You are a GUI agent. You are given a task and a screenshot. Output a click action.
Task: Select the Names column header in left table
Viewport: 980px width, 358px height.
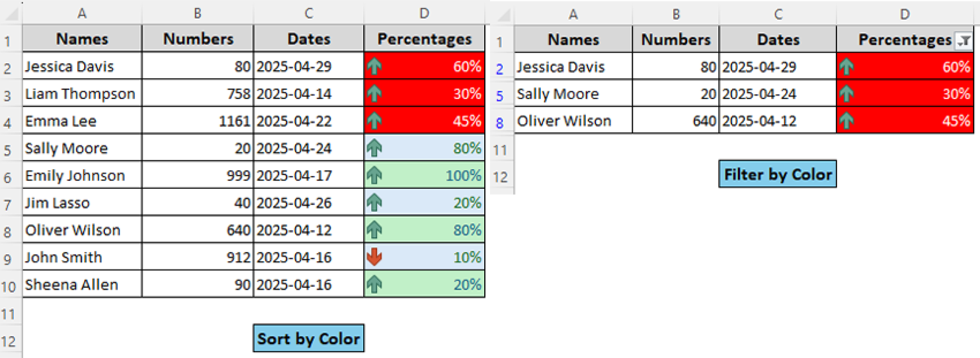(x=82, y=39)
